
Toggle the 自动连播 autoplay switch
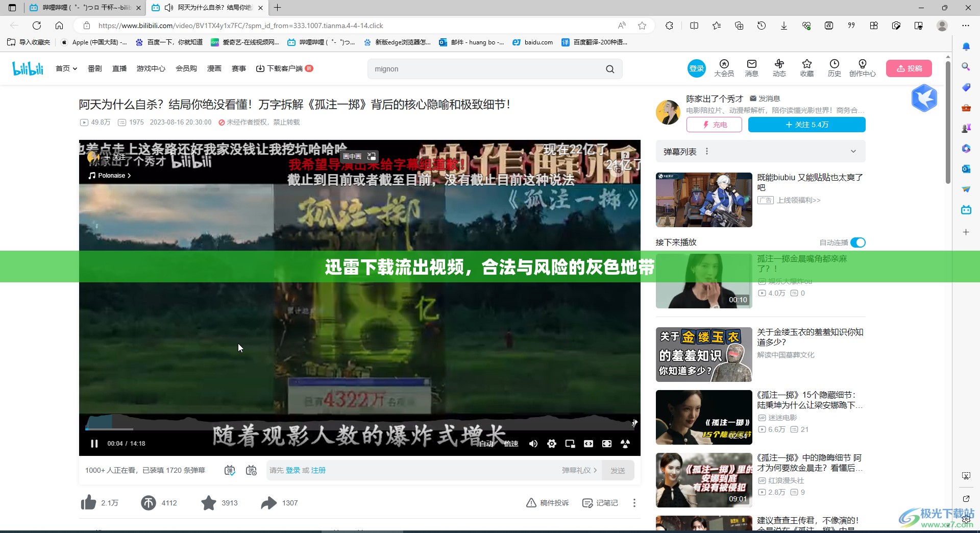(858, 243)
